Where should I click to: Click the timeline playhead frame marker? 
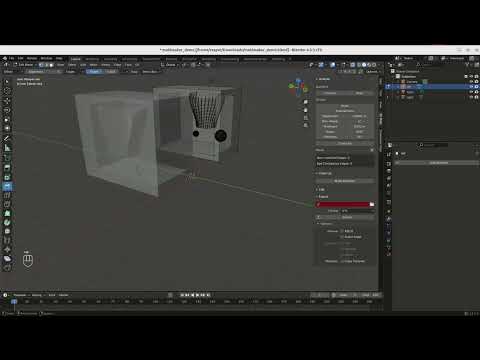(x=14, y=301)
